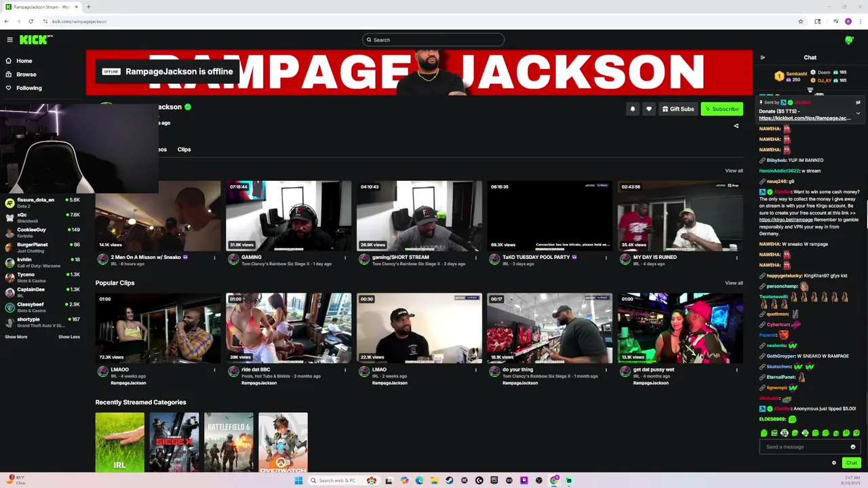Open the hamburger sidebar menu
The width and height of the screenshot is (868, 488).
tap(9, 40)
